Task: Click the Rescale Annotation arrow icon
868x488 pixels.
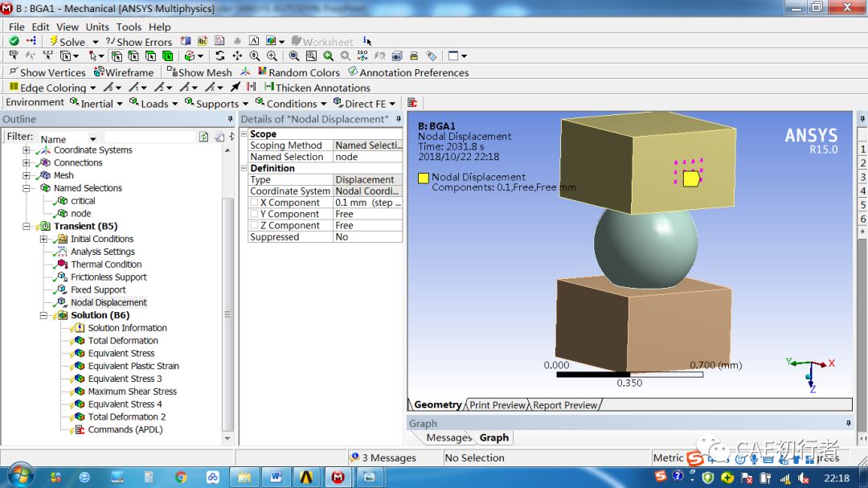Action: [x=235, y=87]
